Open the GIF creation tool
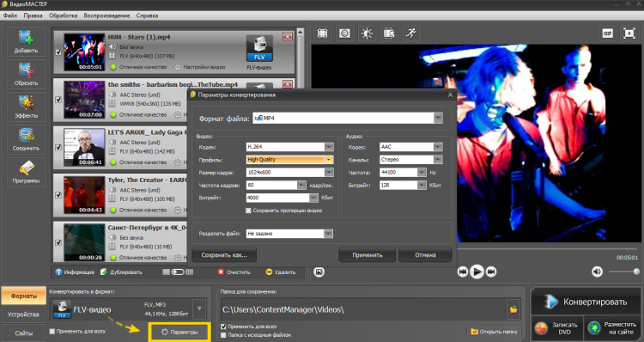The height and width of the screenshot is (342, 644). (x=607, y=34)
